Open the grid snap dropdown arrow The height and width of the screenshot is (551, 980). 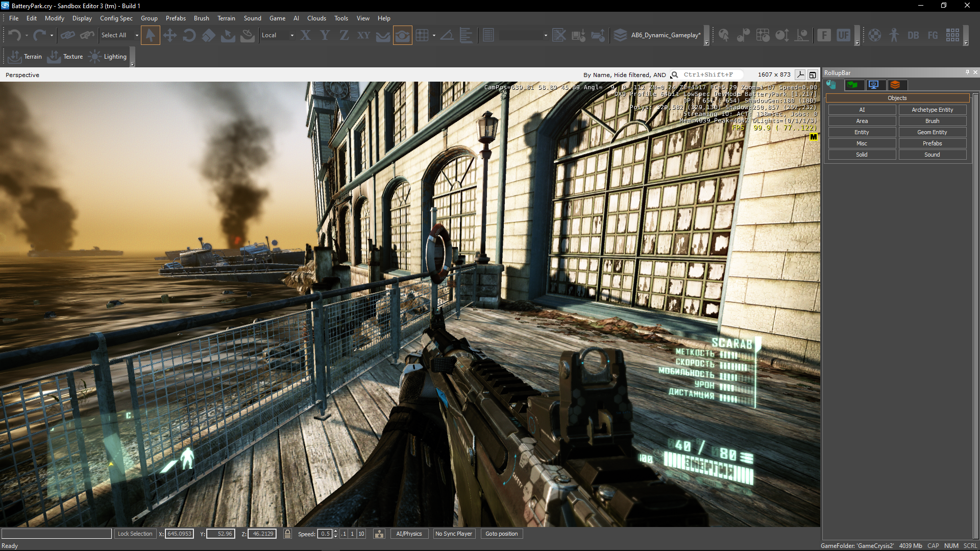tap(434, 35)
